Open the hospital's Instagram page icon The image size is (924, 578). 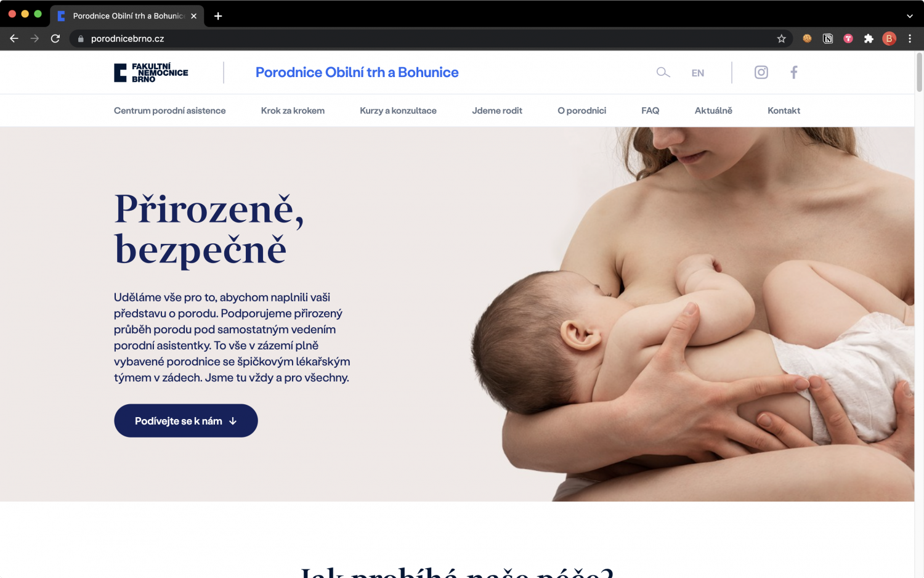coord(761,73)
